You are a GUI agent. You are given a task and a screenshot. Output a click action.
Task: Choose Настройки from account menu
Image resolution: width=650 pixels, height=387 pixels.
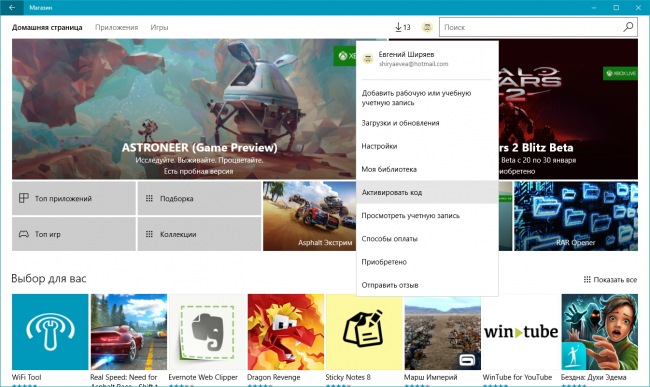427,146
